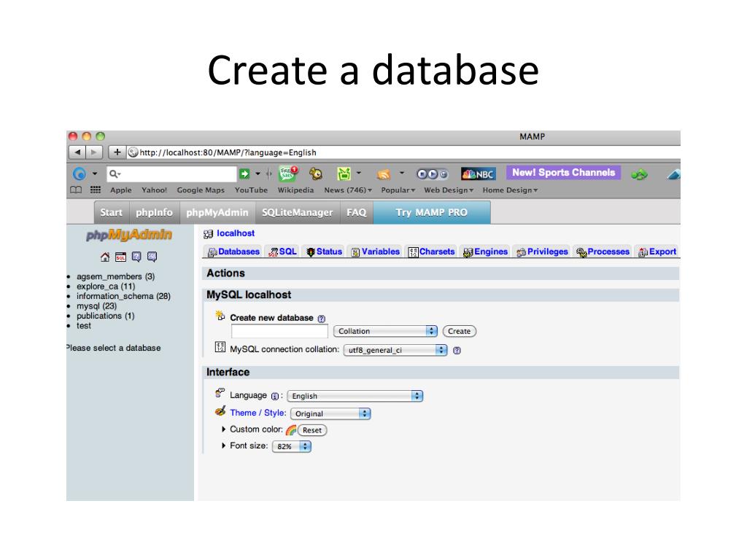
Task: Open the Theme / Style dropdown
Action: point(330,413)
